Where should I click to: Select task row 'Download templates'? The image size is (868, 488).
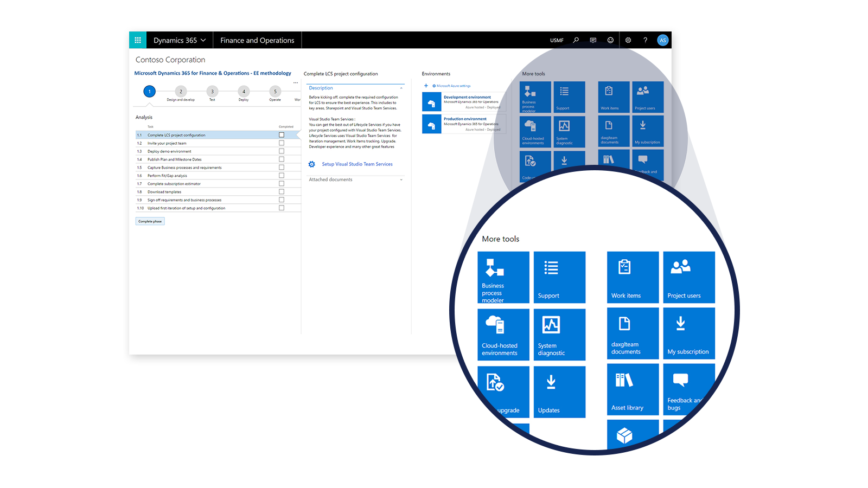click(218, 192)
